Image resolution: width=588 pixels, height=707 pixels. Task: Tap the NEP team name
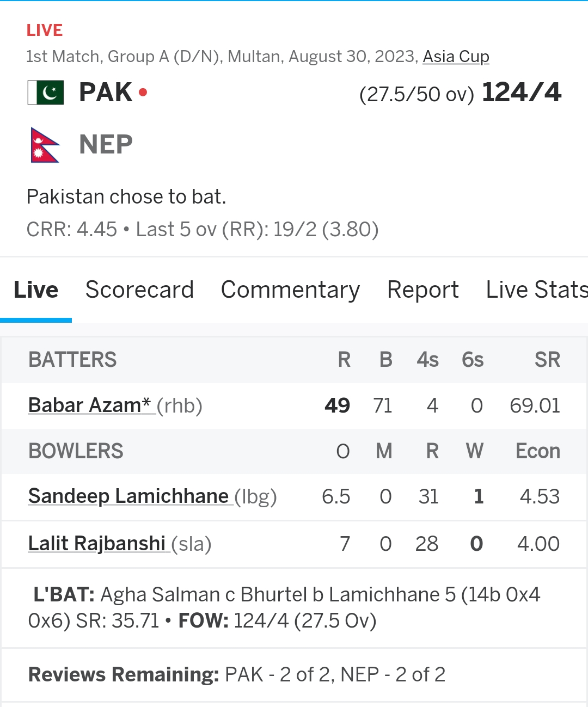pyautogui.click(x=106, y=145)
